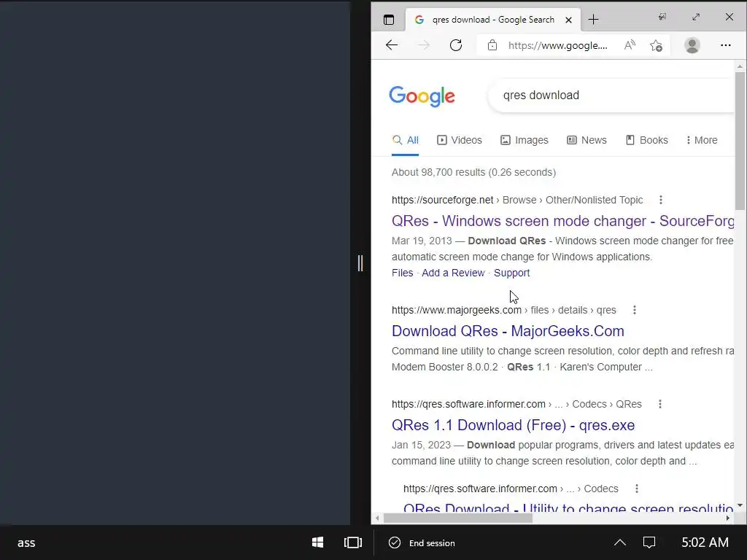This screenshot has height=560, width=747.
Task: Open options for informer Codecs sub-result
Action: coord(636,489)
